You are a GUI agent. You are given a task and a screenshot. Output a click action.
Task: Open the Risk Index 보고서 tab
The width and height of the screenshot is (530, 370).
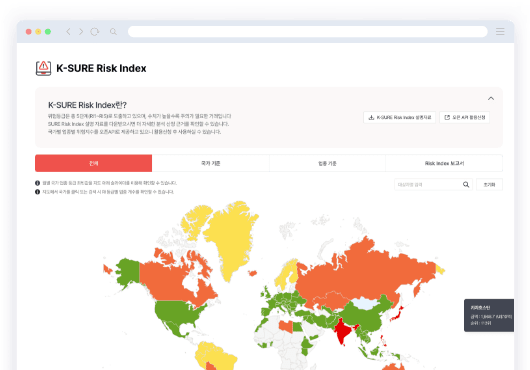click(444, 163)
